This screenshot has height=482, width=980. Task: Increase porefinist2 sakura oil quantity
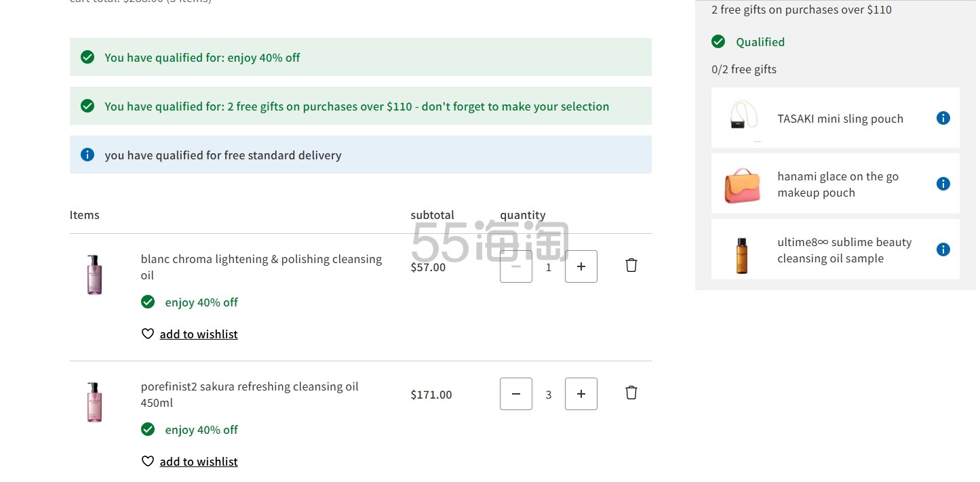pyautogui.click(x=581, y=394)
